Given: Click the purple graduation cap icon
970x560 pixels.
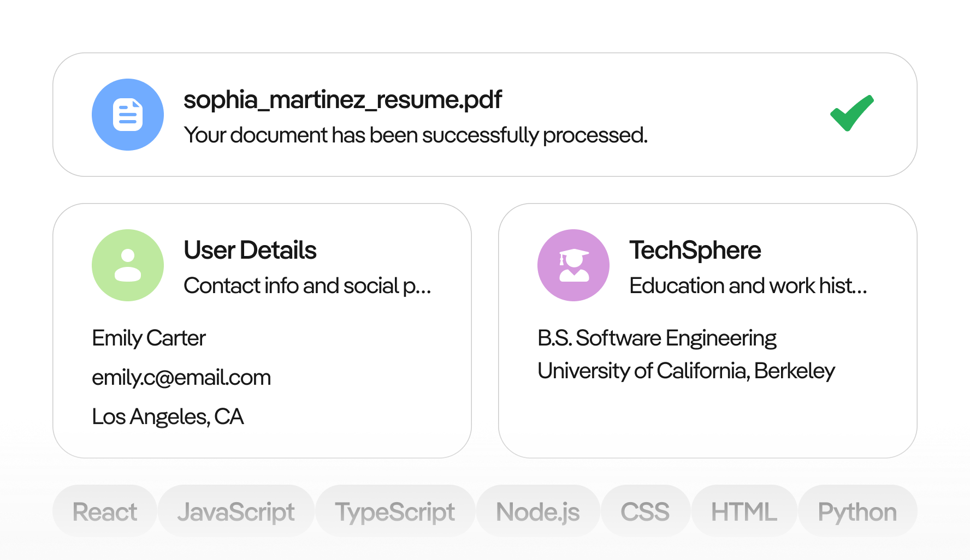Looking at the screenshot, I should click(x=573, y=265).
